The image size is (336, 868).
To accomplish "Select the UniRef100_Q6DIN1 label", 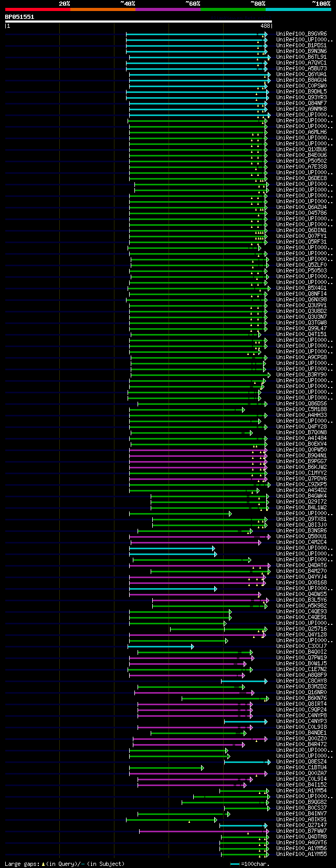I will point(301,230).
